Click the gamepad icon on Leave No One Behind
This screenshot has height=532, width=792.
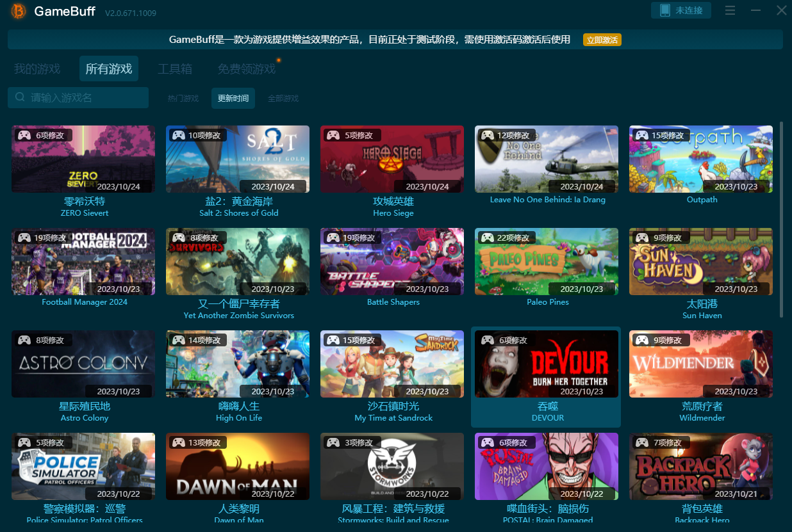[488, 135]
